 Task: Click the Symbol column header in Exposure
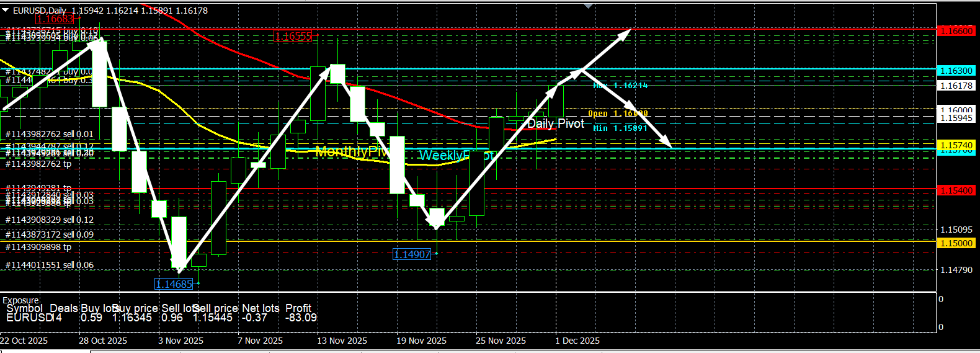point(25,308)
